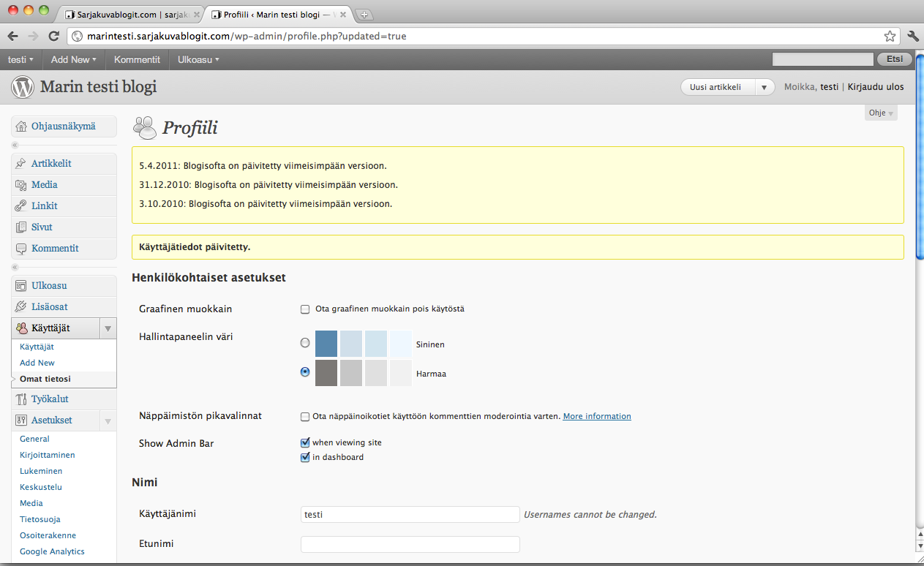Viewport: 924px width, 566px height.
Task: Click the admin bar search field
Action: click(824, 59)
